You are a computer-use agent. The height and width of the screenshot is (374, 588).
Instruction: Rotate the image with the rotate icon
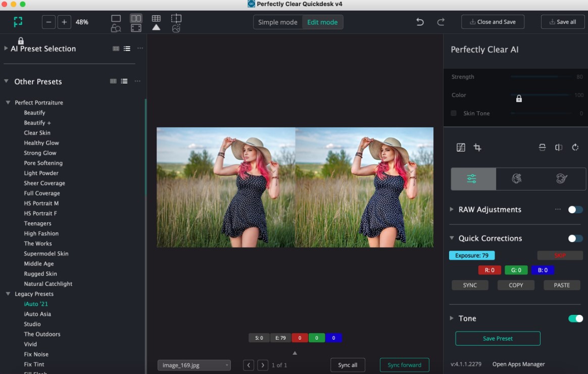[x=575, y=148]
